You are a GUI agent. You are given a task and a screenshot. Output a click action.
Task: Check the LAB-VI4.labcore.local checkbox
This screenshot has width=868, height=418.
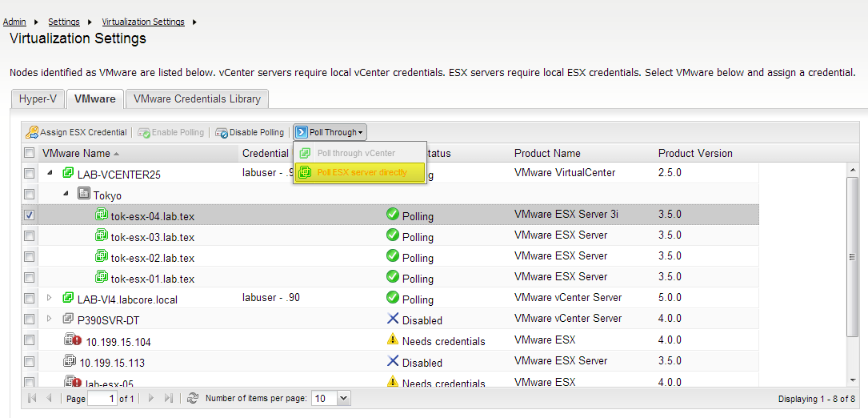tap(30, 298)
